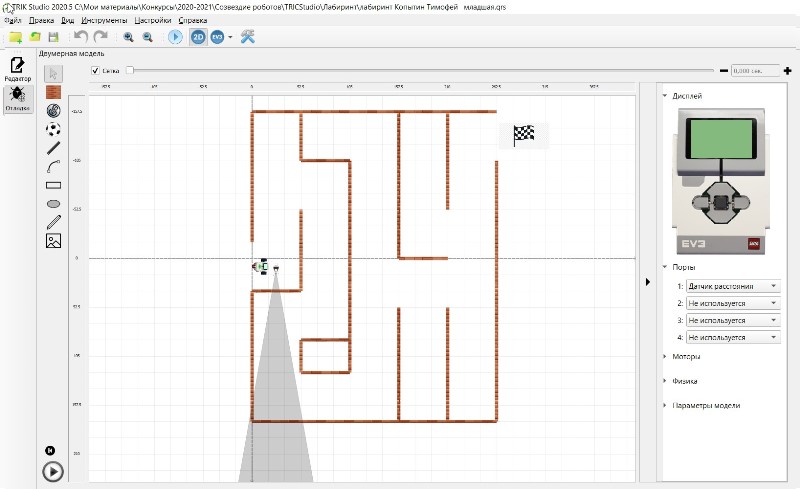This screenshot has height=489, width=800.
Task: Expand the Параметры модели section
Action: click(706, 405)
